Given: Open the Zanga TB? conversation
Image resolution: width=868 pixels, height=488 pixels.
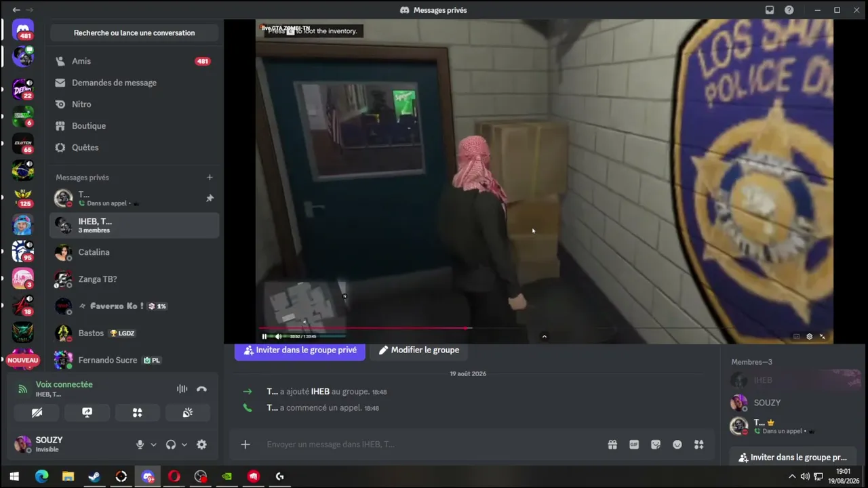Looking at the screenshot, I should [134, 279].
